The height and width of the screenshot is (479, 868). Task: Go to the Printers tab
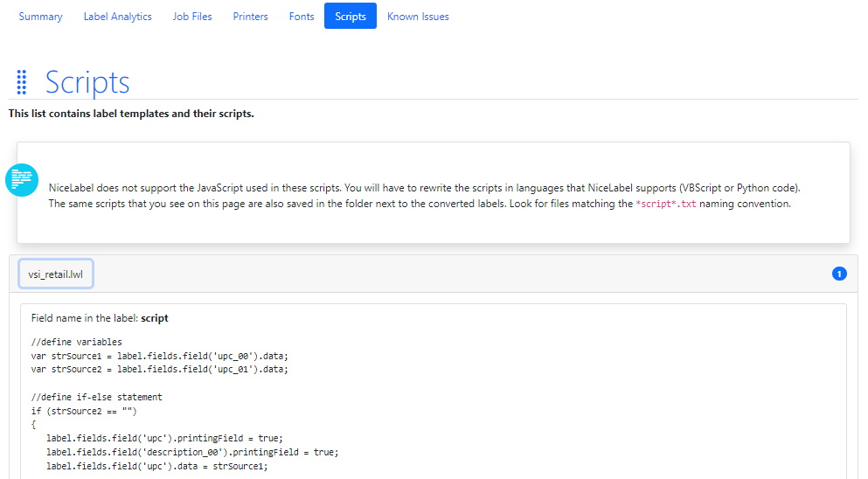pos(250,17)
